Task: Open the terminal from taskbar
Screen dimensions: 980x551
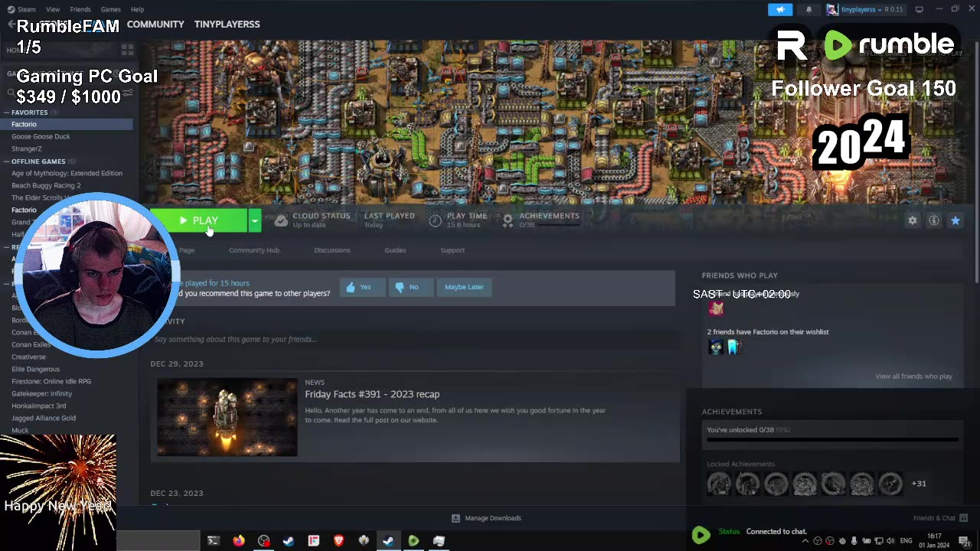Action: [214, 541]
